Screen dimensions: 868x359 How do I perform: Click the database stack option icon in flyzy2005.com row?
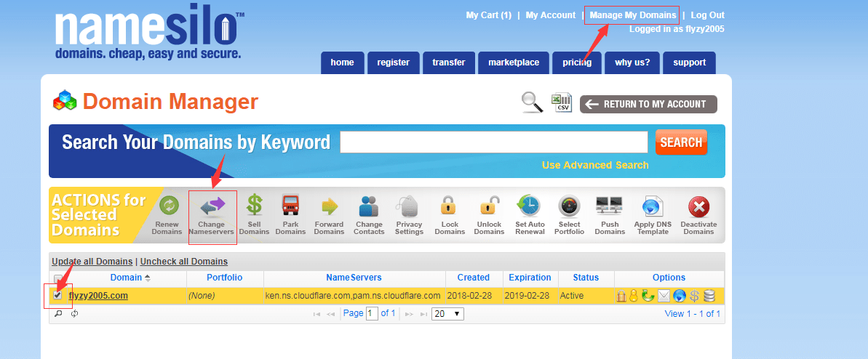point(709,296)
